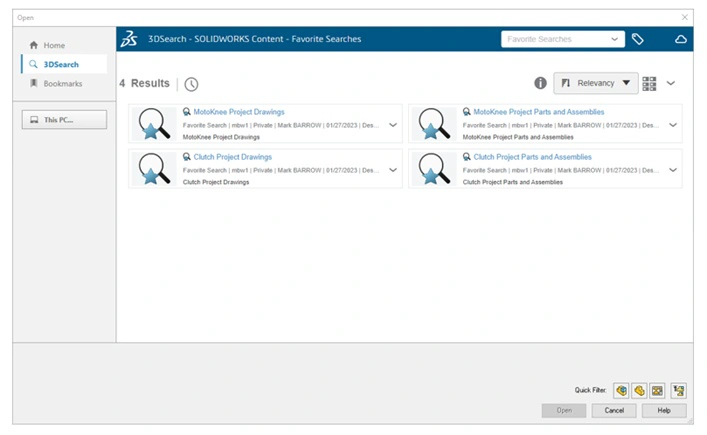Click MotoKnee Project Parts and Assemblies thumbnail
Viewport: 707px width, 435px height.
434,124
